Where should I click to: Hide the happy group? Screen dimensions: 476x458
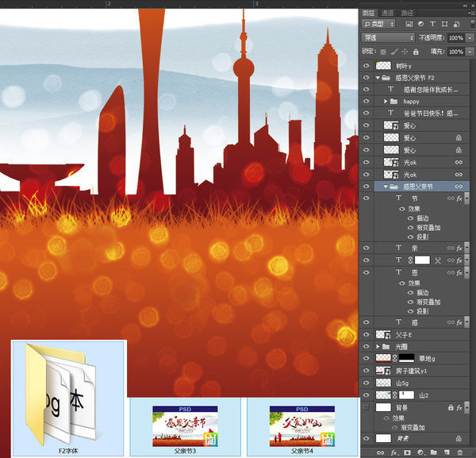click(367, 101)
